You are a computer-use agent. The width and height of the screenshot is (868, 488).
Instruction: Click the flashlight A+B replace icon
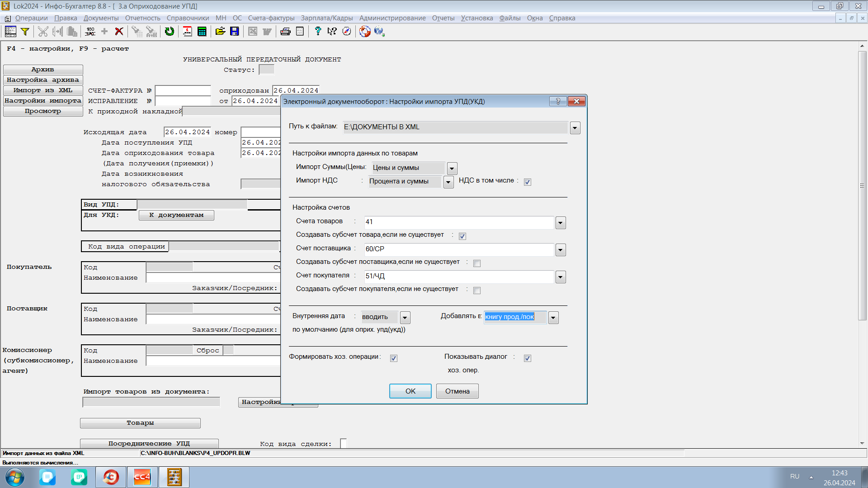point(151,31)
